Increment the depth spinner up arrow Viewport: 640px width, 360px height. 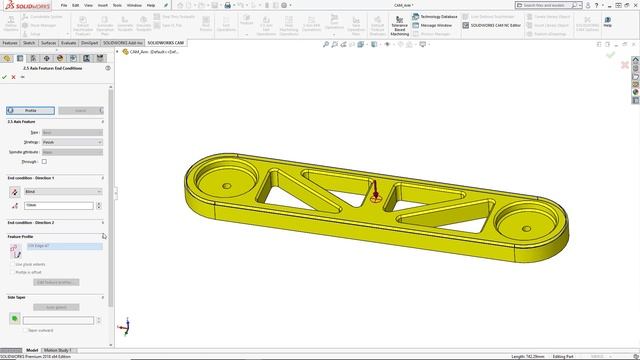pyautogui.click(x=98, y=204)
